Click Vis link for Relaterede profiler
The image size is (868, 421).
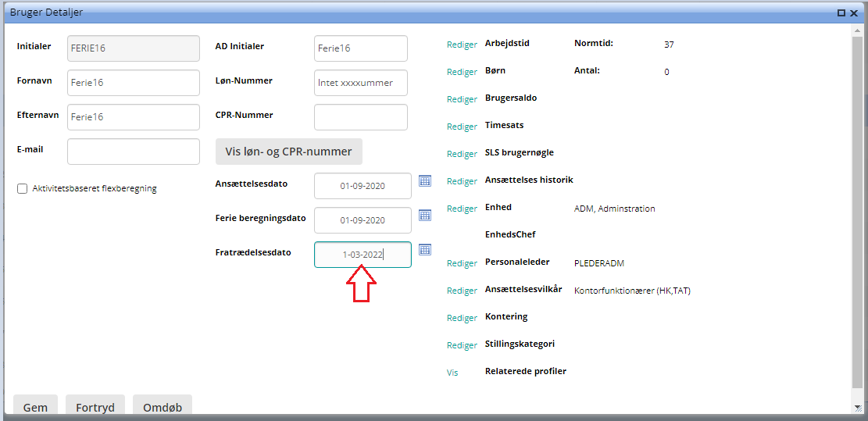452,373
